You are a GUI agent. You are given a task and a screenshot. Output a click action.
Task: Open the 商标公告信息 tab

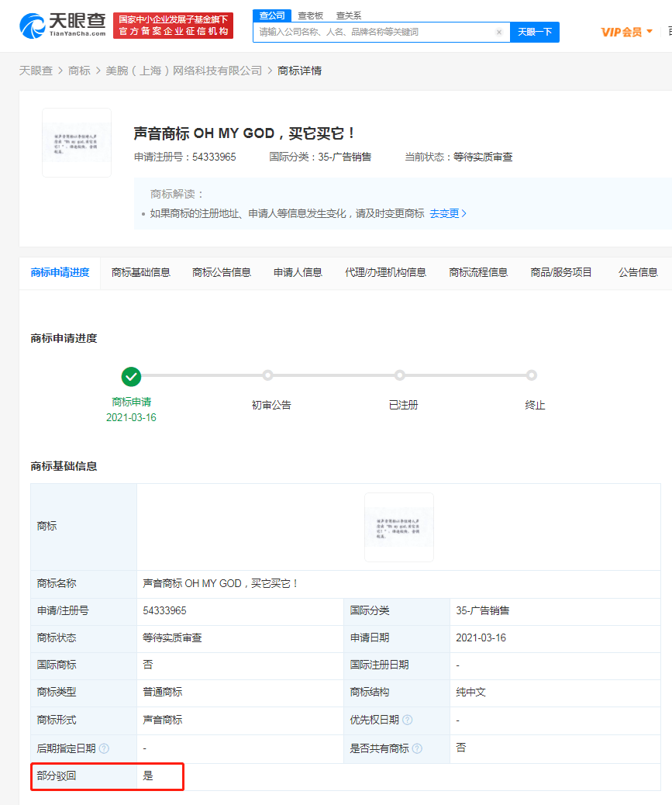click(x=220, y=273)
